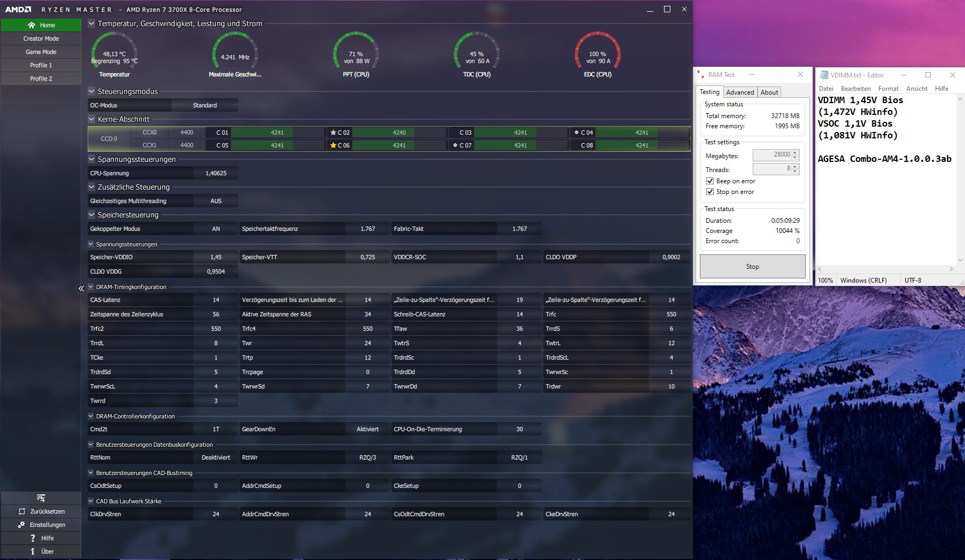Viewport: 965px width, 560px height.
Task: Open the Hilfe menu in Editor
Action: click(x=941, y=89)
